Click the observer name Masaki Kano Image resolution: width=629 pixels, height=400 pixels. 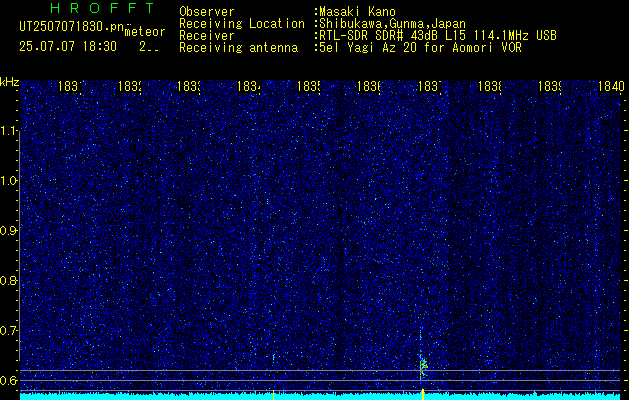click(x=357, y=12)
